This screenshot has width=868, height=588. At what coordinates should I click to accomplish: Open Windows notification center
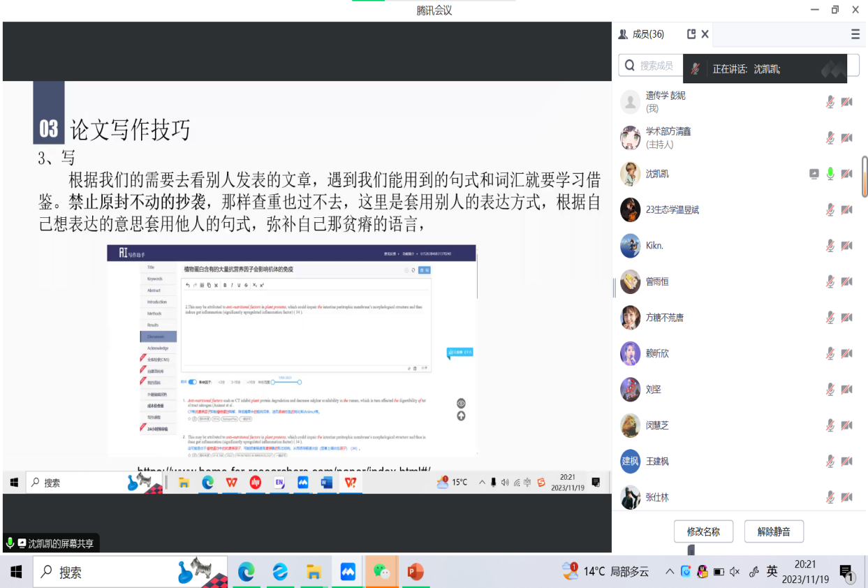[x=846, y=572]
